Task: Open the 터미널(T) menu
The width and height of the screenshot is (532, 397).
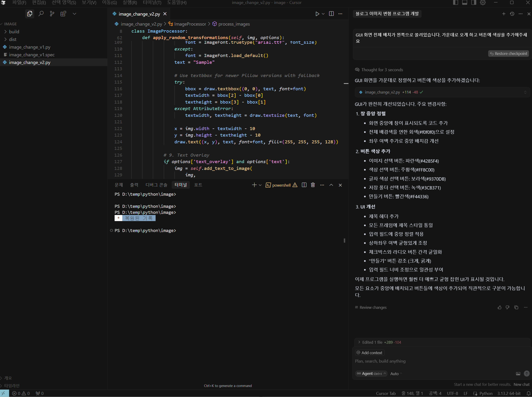Action: (x=152, y=3)
